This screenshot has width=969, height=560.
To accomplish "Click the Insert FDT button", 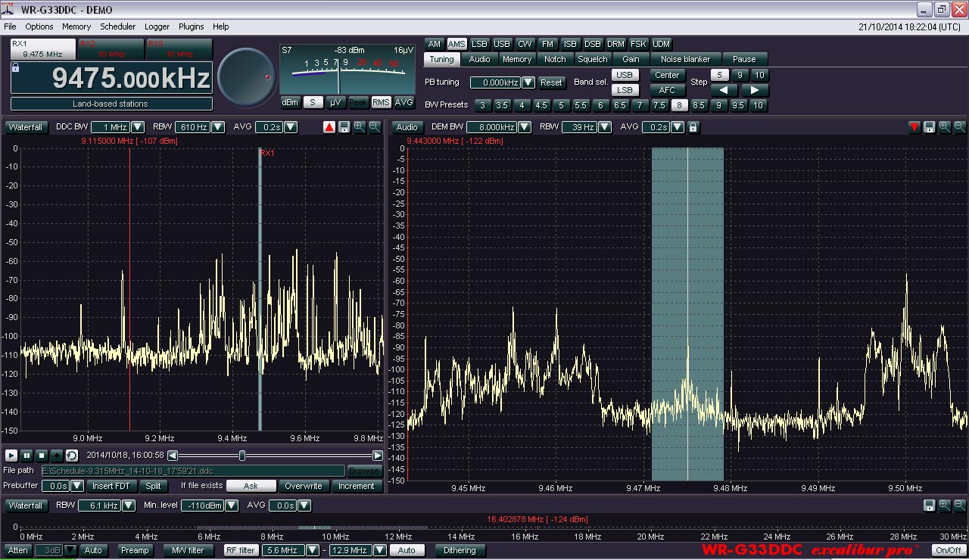I will tap(111, 486).
